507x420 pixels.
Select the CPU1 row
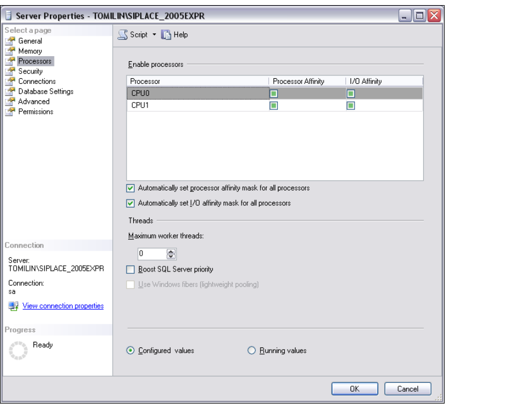pos(274,105)
